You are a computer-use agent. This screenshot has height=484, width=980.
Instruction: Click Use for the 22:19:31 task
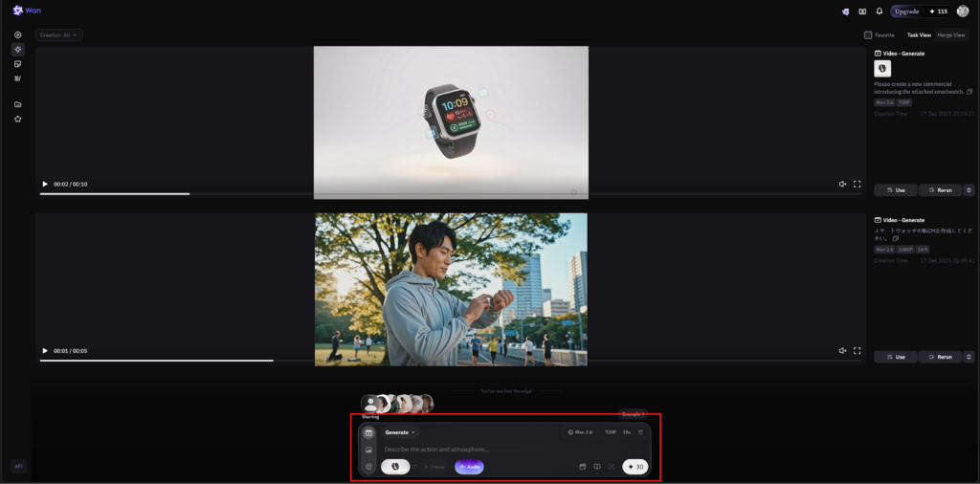click(x=896, y=189)
